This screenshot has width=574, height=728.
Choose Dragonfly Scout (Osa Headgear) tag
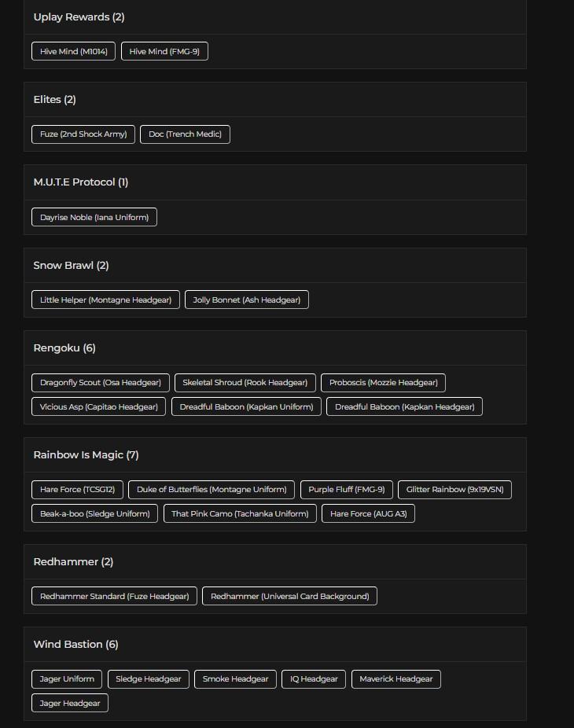click(101, 383)
